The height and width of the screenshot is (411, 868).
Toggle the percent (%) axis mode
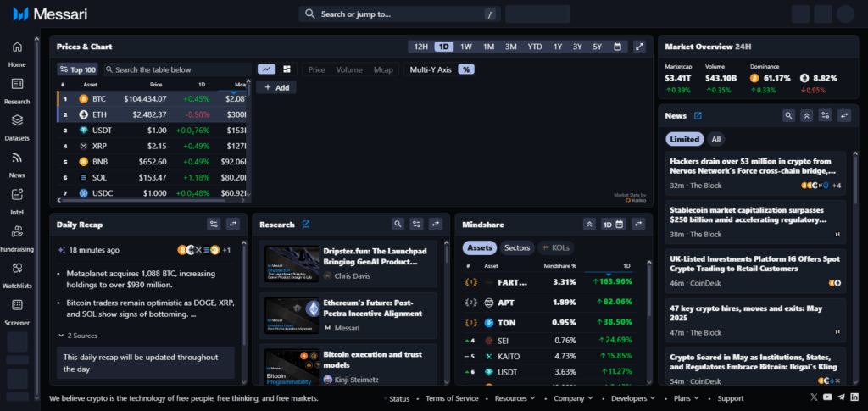point(465,69)
